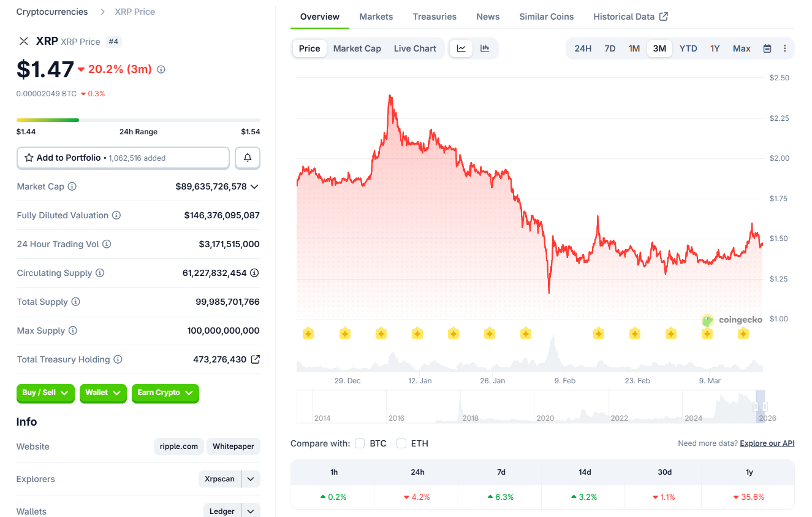Screen dimensions: 812x517
Task: Select the line chart icon
Action: coord(461,48)
